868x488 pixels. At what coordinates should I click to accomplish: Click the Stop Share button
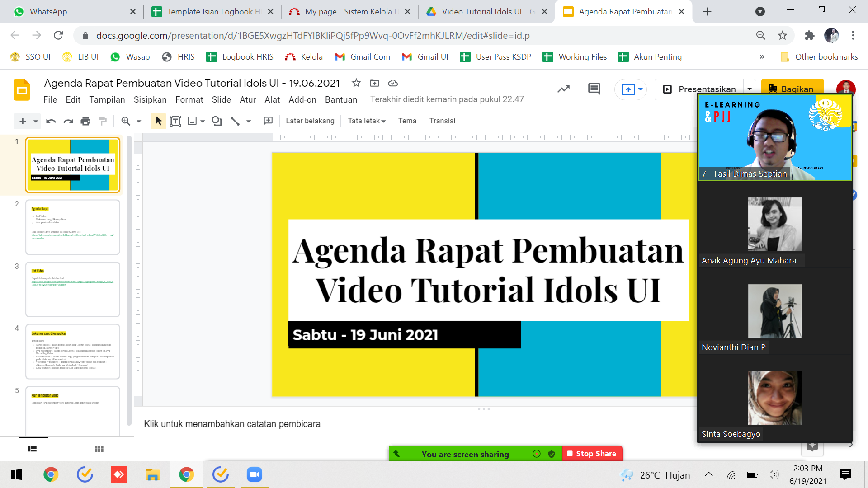coord(592,454)
